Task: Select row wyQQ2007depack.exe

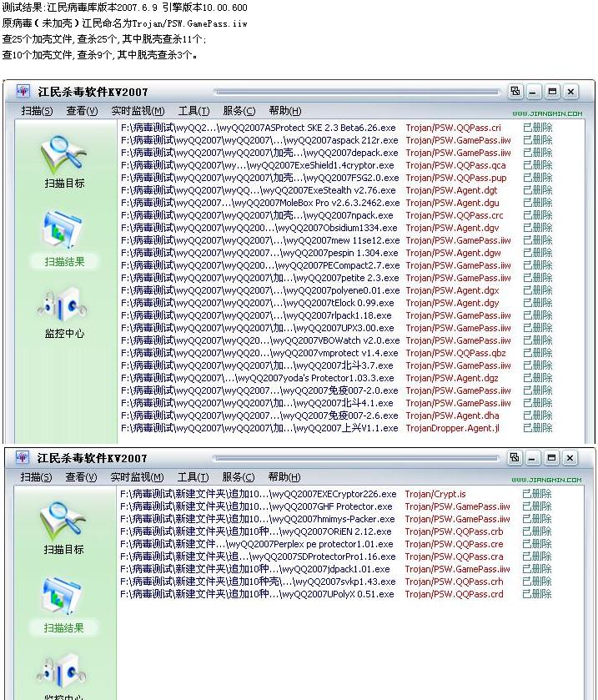Action: tap(336, 153)
